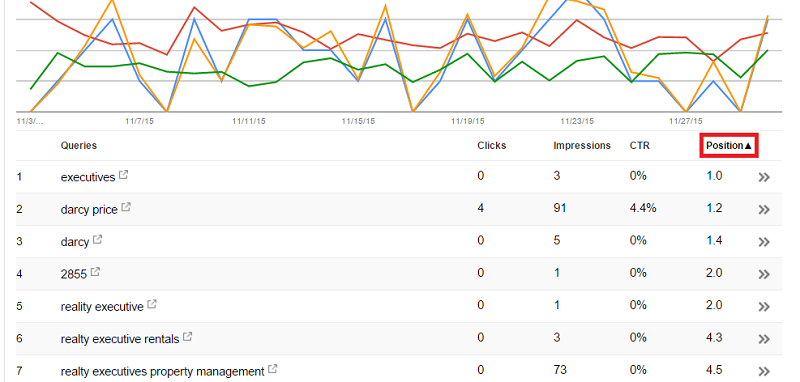Open 'realty executives property management' query
Image resolution: width=800 pixels, height=382 pixels.
162,371
